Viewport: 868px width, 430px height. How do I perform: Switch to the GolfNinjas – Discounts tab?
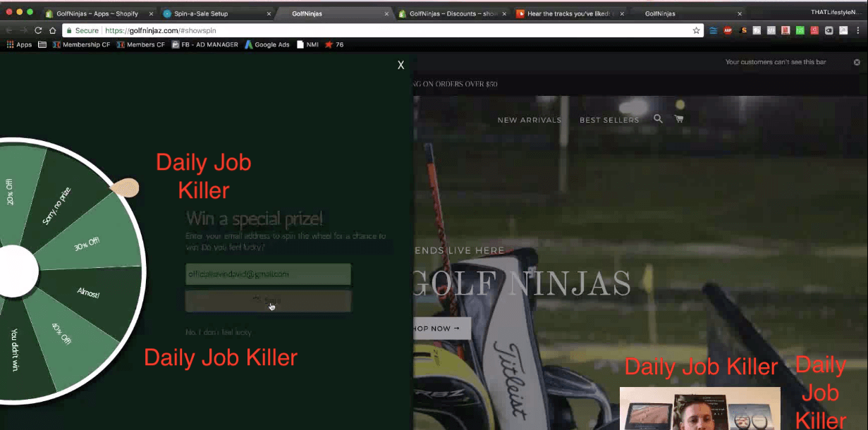click(451, 13)
